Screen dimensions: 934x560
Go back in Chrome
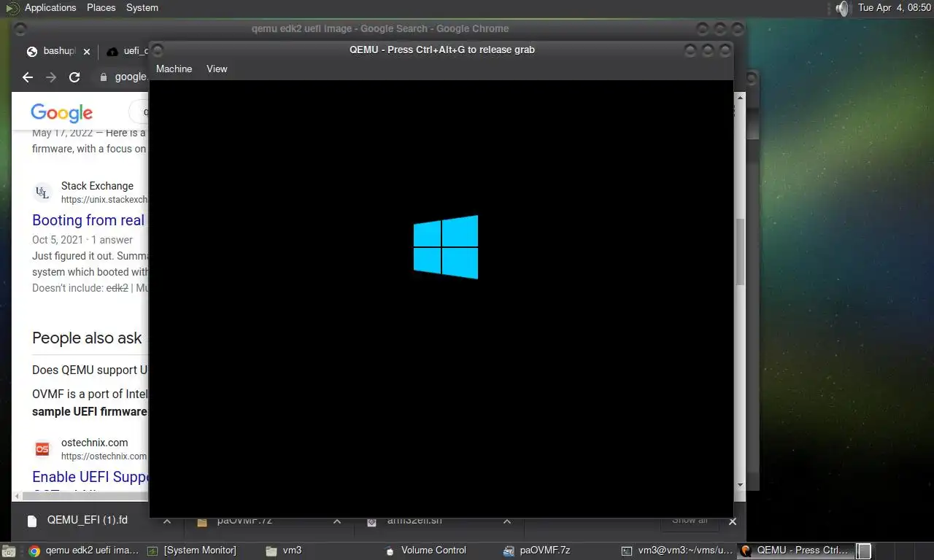click(28, 77)
